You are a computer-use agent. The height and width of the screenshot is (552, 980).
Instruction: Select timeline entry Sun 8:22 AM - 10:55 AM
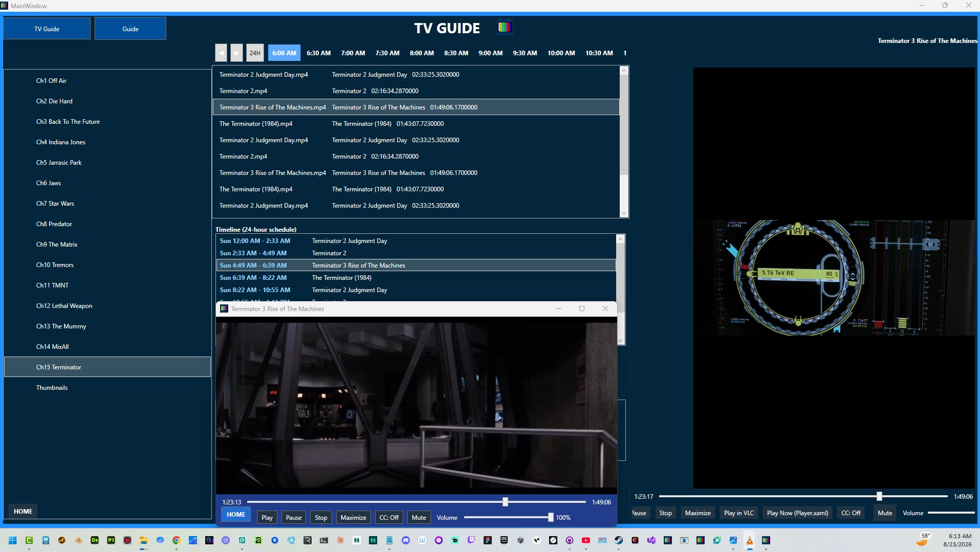(x=416, y=290)
